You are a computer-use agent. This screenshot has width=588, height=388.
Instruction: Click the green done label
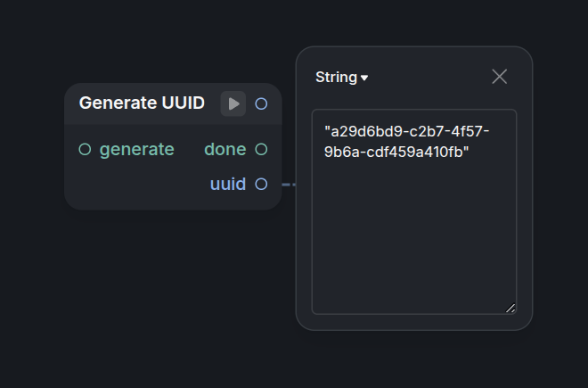[x=225, y=149]
